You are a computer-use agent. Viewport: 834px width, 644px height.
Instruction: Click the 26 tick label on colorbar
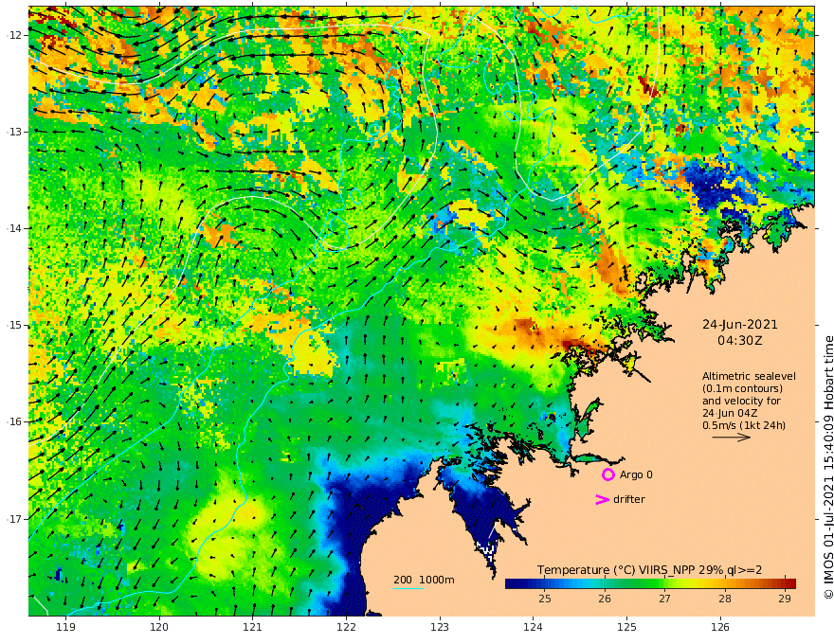pyautogui.click(x=605, y=599)
